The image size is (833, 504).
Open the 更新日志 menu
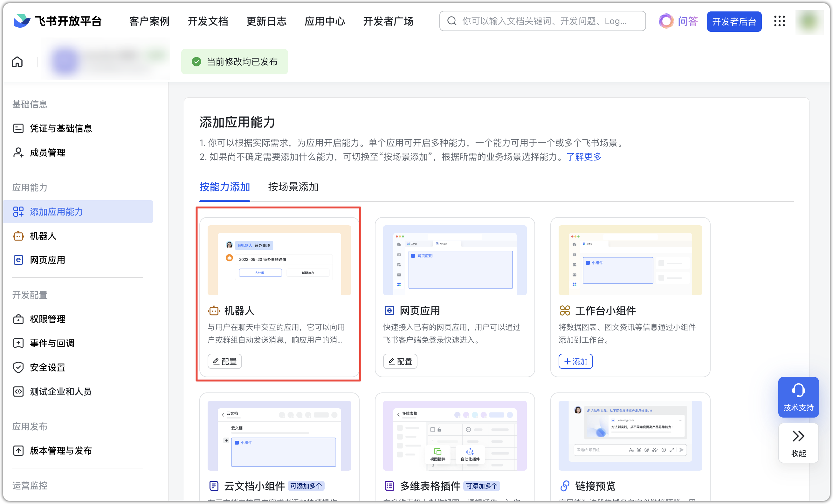266,21
